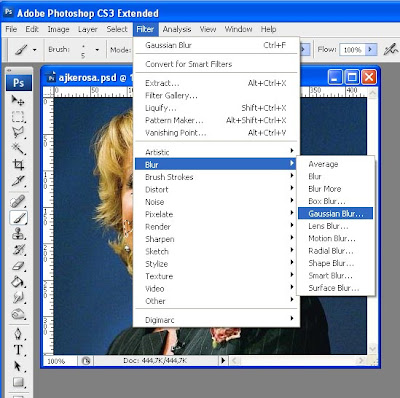
Task: Expand the Digimarc submenu
Action: coord(216,320)
